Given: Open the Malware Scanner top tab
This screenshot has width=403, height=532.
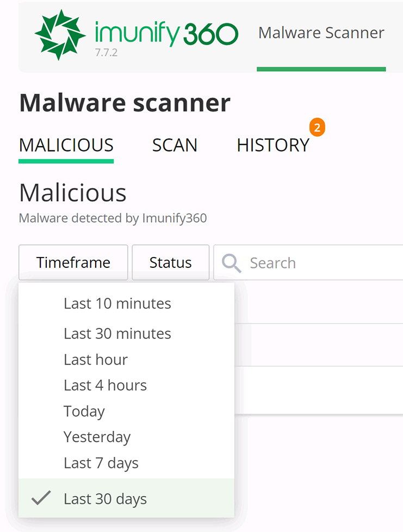Looking at the screenshot, I should pyautogui.click(x=321, y=33).
